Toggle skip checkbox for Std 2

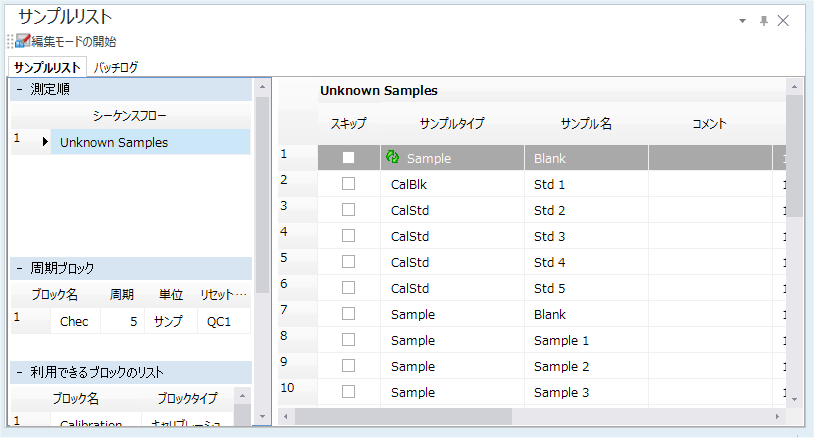point(348,210)
